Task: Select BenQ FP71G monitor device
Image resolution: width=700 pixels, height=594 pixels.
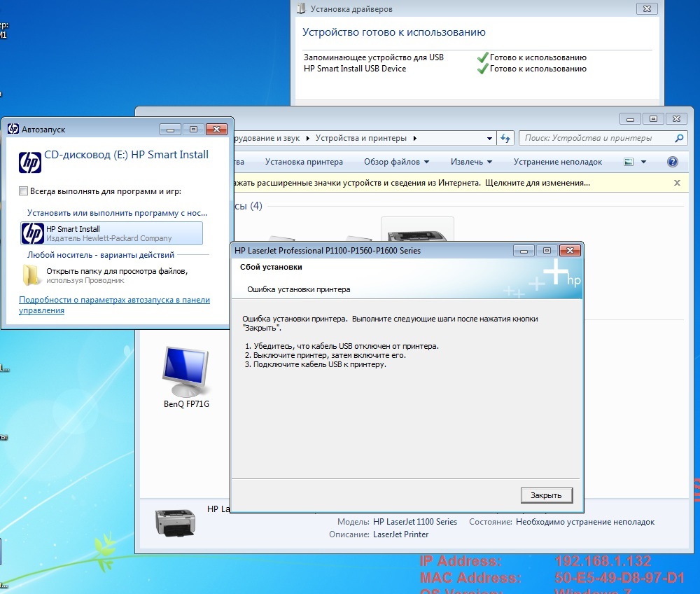Action: coord(185,377)
